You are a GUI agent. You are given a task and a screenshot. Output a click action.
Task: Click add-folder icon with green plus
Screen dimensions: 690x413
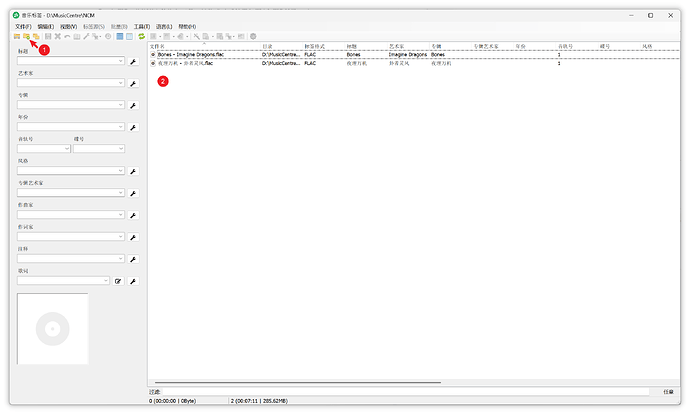(x=26, y=37)
